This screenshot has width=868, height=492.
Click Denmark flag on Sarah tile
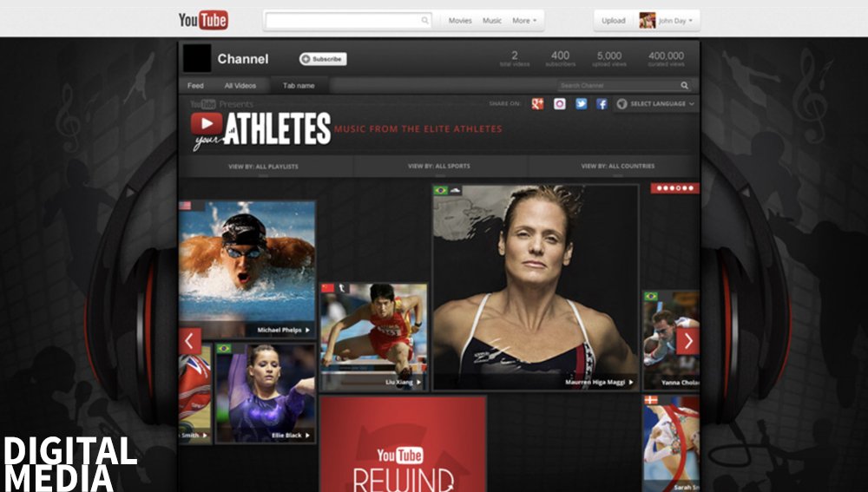[x=651, y=400]
